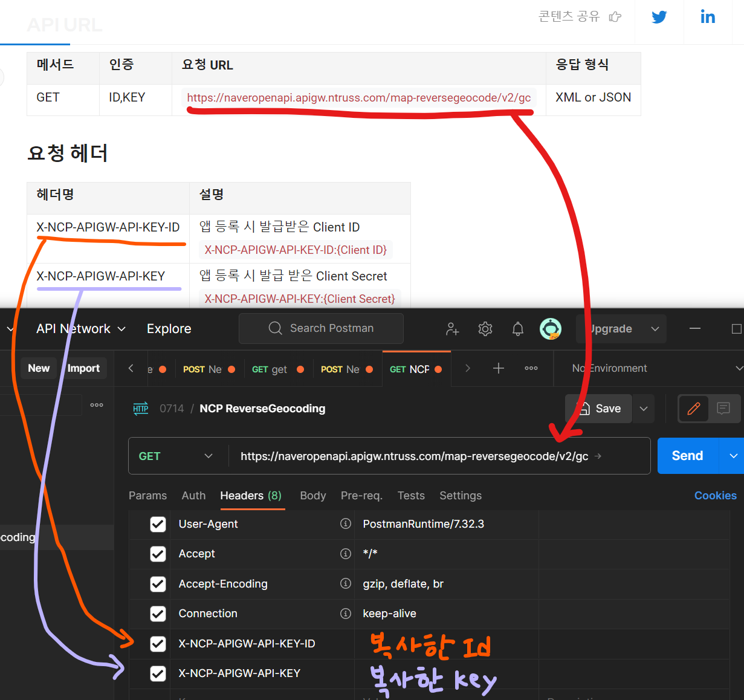Click the pencil edit mode icon
The height and width of the screenshot is (700, 744).
[694, 409]
